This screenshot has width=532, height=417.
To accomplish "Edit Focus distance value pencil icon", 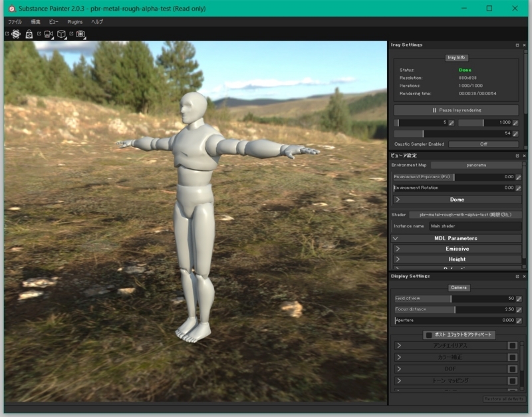I will 519,309.
